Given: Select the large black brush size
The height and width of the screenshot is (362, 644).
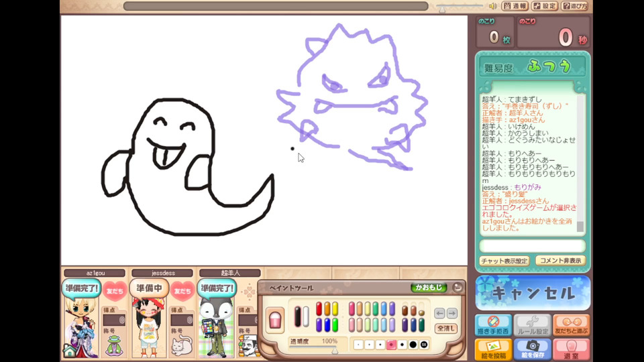Looking at the screenshot, I should click(x=413, y=345).
